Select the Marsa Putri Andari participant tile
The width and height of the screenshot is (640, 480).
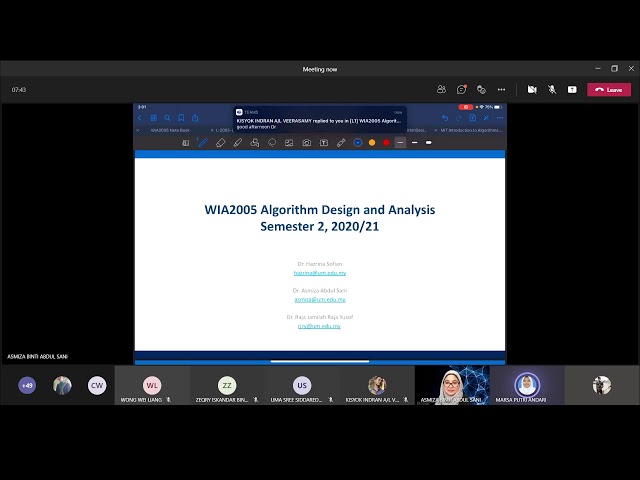527,385
